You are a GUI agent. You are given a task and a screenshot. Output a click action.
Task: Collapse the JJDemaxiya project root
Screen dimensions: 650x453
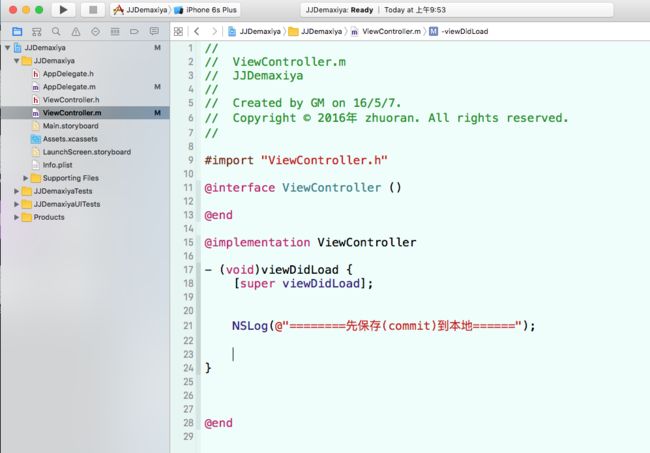[x=7, y=48]
